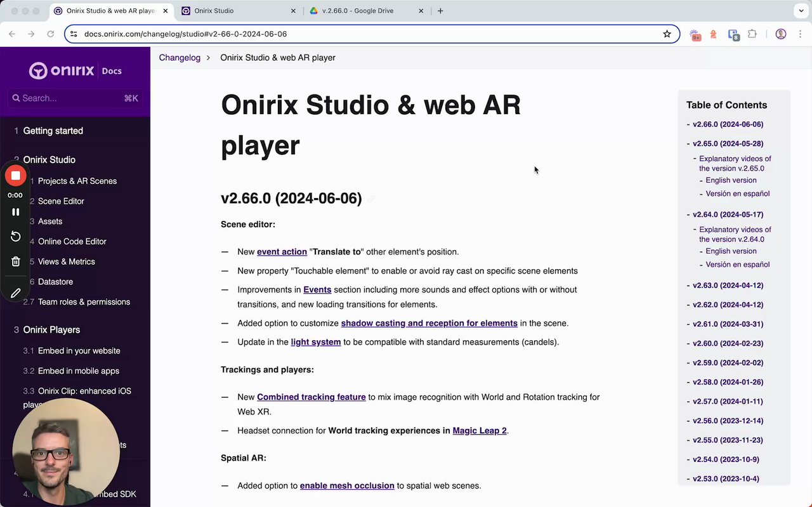This screenshot has width=812, height=507.
Task: Jump to v2.58.0 (2024-01-26) entry
Action: click(x=728, y=383)
